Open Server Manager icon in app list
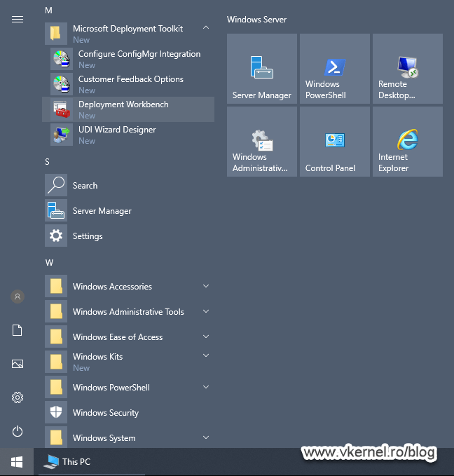454x476 pixels. (x=56, y=210)
